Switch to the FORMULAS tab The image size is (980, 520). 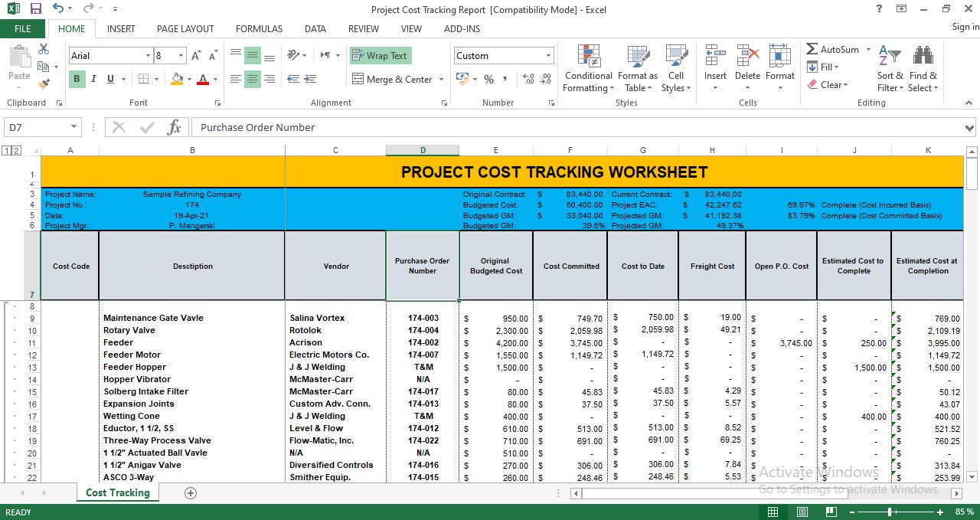[259, 28]
